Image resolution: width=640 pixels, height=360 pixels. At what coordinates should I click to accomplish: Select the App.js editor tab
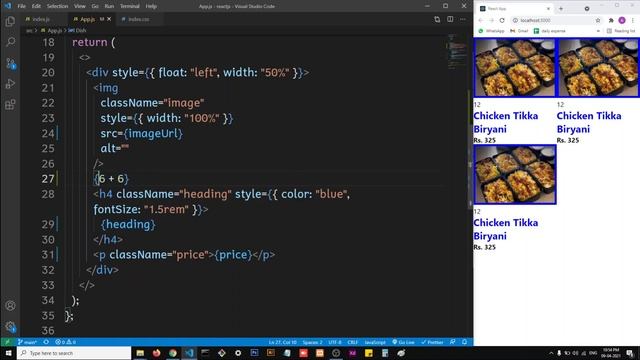(x=87, y=19)
